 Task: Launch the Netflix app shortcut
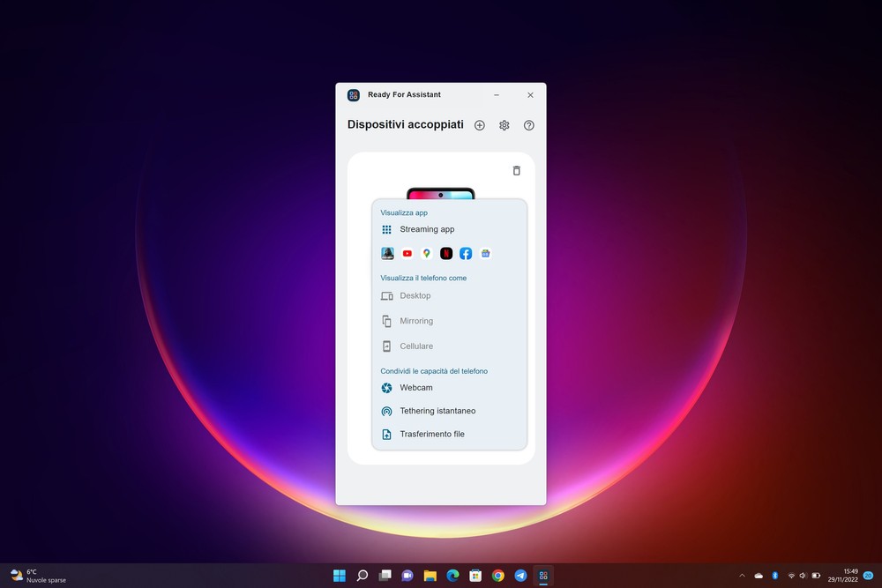(446, 254)
